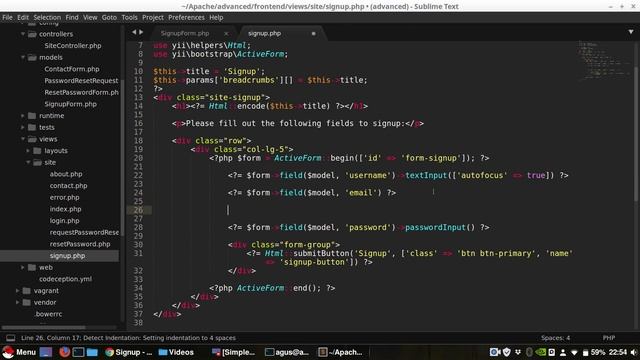640x360 pixels.
Task: Open login.php in sidebar
Action: point(64,221)
